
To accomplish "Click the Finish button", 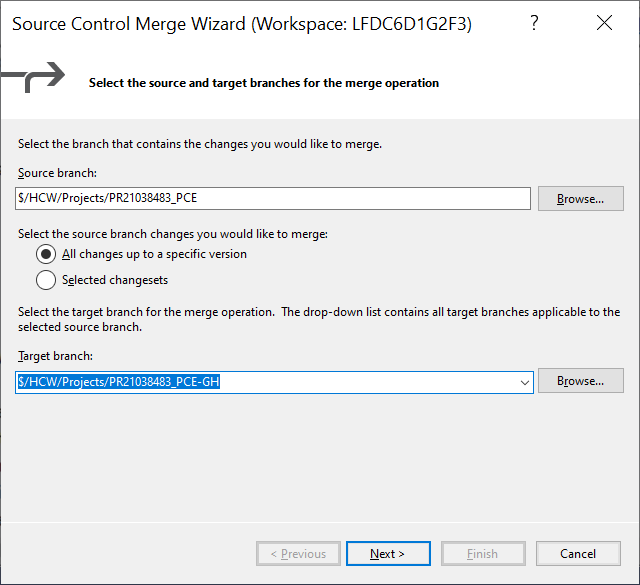I will point(483,554).
